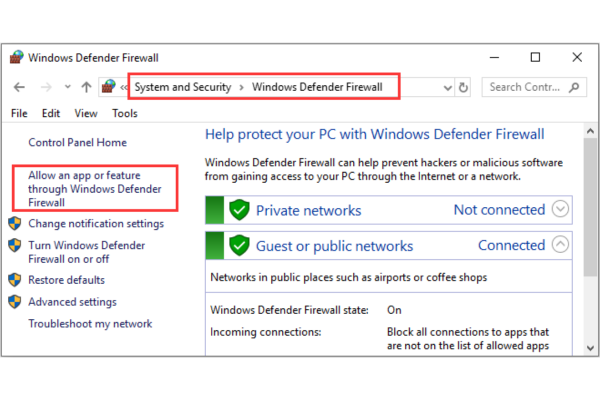Click Advanced settings link
600x400 pixels.
coord(73,302)
